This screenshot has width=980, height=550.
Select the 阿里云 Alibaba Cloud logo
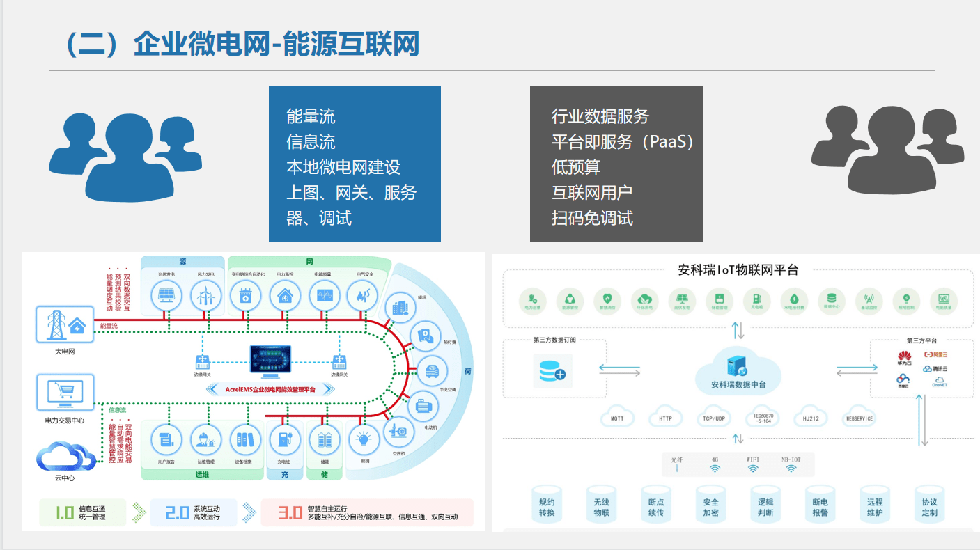(935, 354)
